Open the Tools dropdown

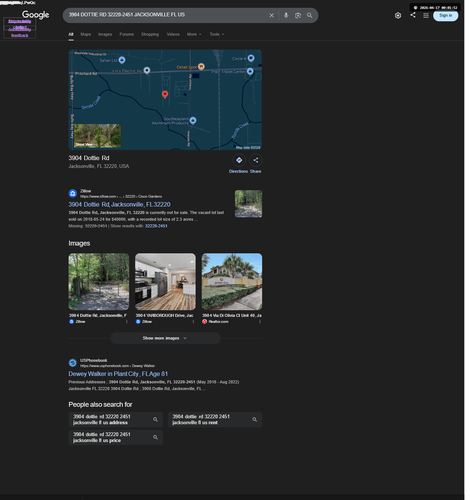tap(217, 34)
